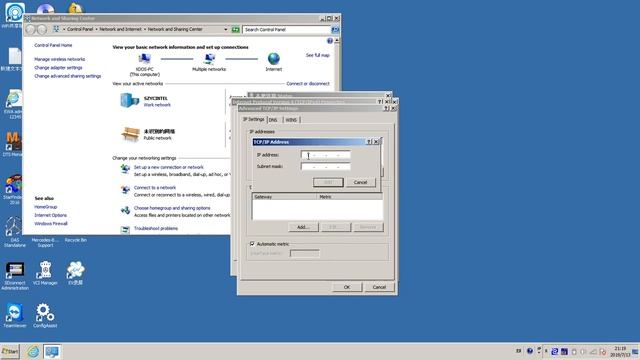640x360 pixels.
Task: Click the TeamViewer icon in the system tray
Action: [554, 351]
